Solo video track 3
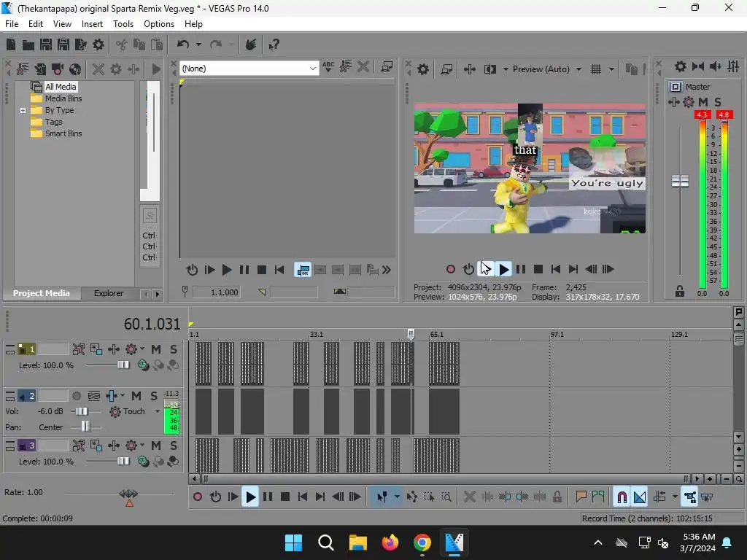747x560 pixels. [174, 446]
